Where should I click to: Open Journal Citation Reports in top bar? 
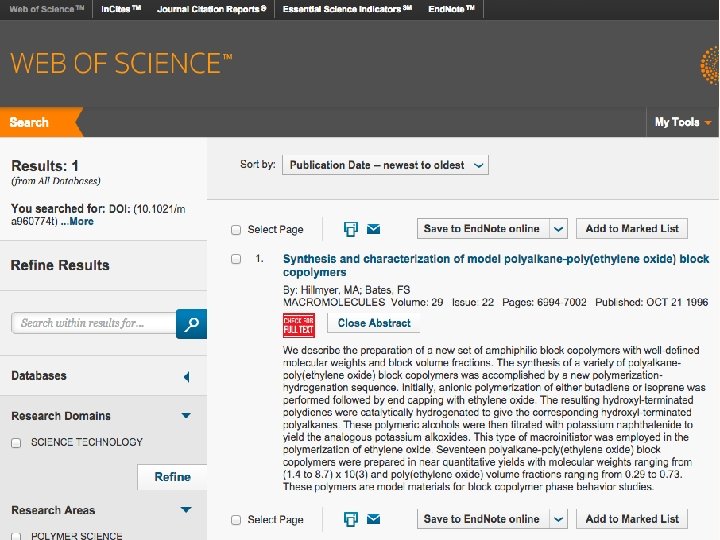point(212,9)
